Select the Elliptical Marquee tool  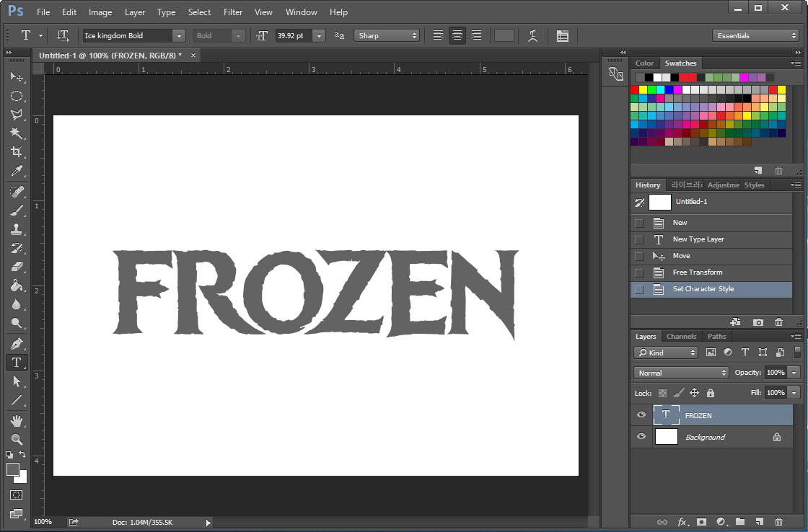pyautogui.click(x=17, y=96)
